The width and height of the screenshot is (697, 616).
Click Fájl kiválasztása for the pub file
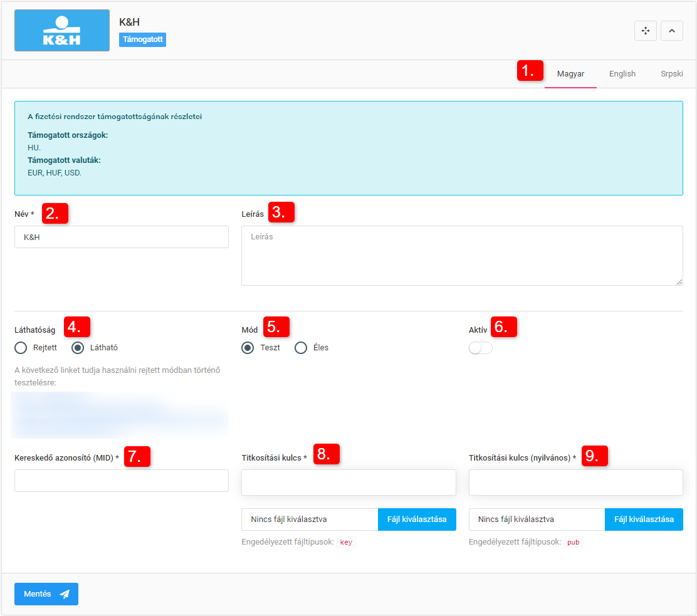click(644, 519)
